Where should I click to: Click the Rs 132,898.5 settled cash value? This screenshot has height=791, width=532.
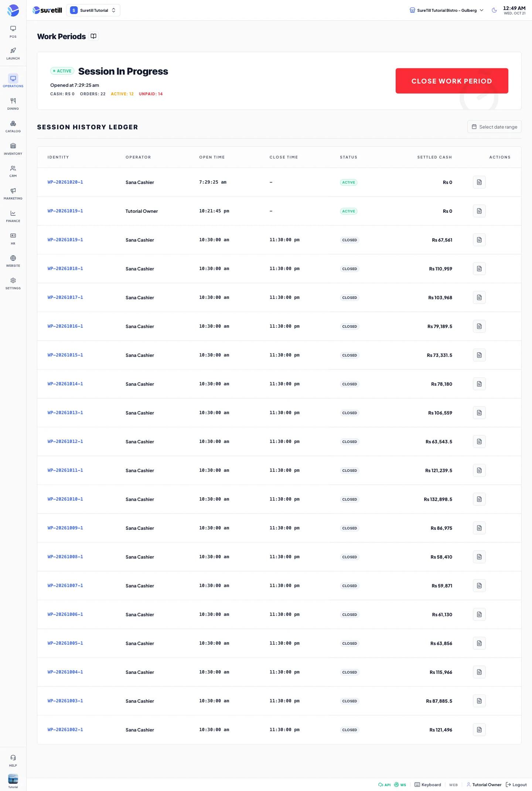coord(438,499)
